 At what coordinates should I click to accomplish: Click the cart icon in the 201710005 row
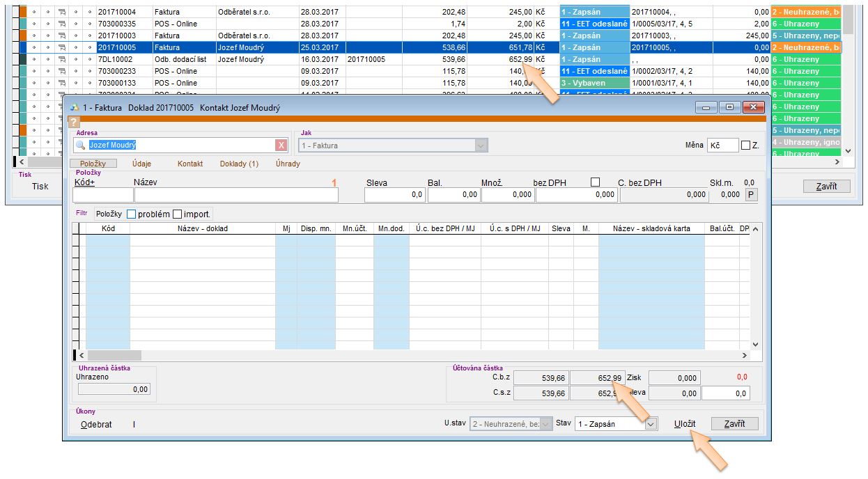(x=62, y=47)
